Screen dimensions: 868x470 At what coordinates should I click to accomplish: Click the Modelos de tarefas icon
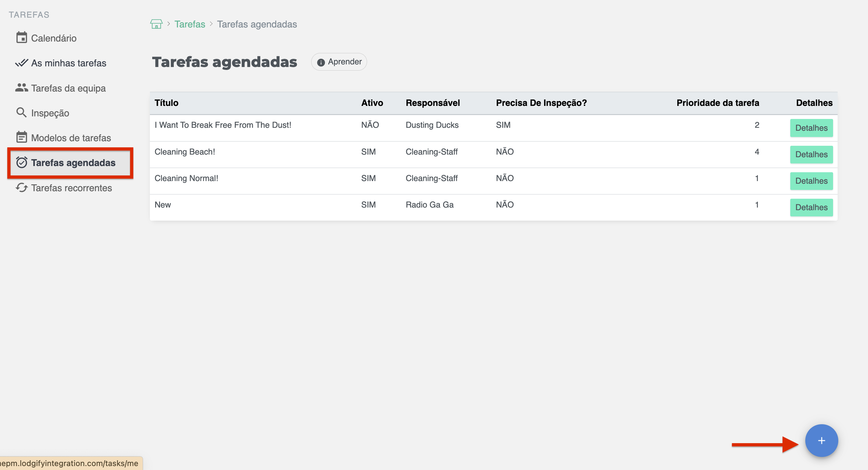(x=22, y=138)
